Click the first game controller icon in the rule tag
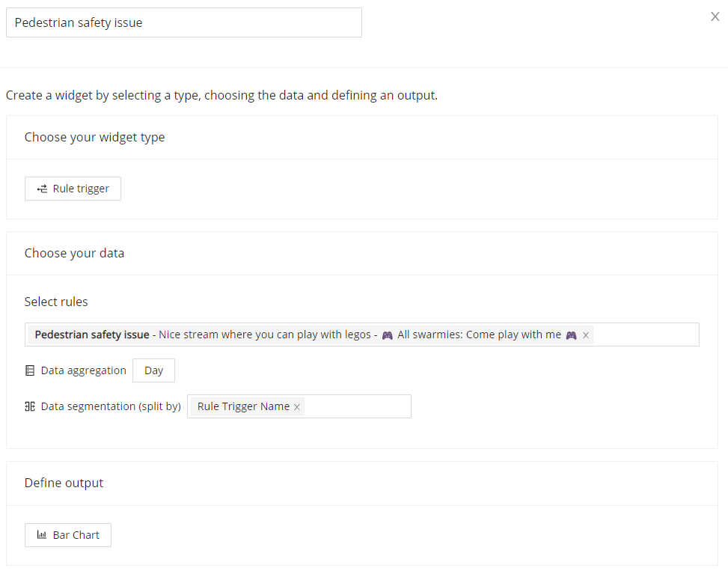The image size is (728, 574). 388,335
